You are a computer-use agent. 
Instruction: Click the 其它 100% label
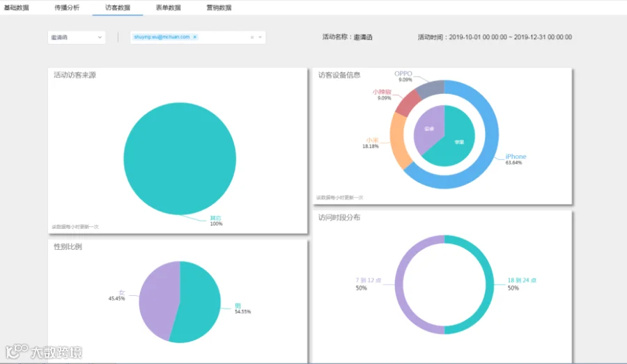[216, 221]
